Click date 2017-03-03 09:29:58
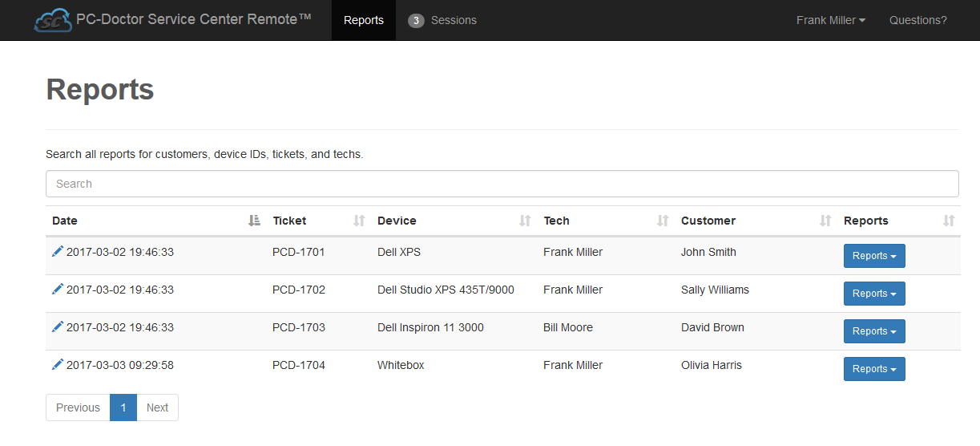Screen dimensions: 980x446 click(120, 365)
